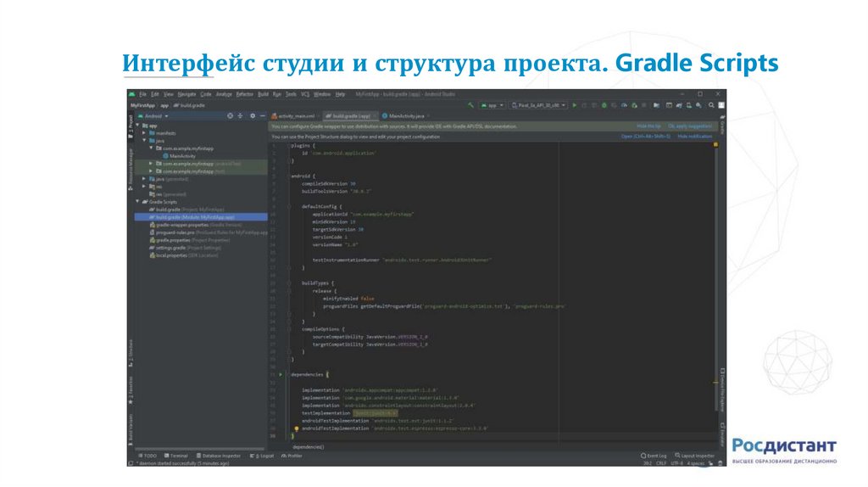Select build.gradle (Project: MyFirstApp)
The image size is (868, 487).
coord(186,210)
